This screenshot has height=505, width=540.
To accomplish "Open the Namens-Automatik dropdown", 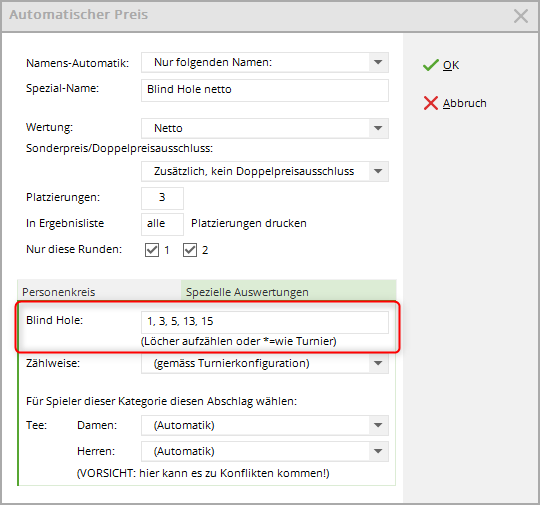I will click(378, 62).
